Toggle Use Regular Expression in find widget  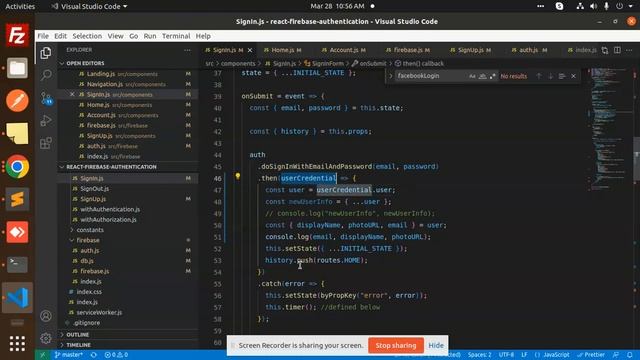(x=493, y=76)
